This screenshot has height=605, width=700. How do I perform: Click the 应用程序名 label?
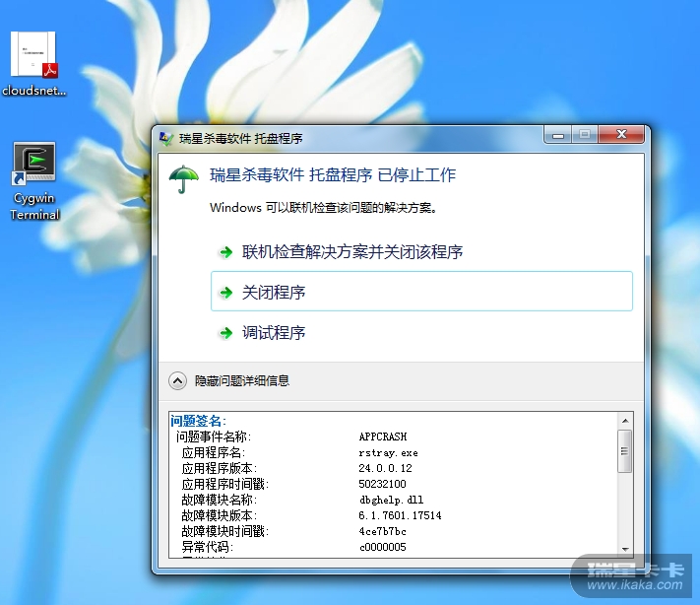point(214,452)
